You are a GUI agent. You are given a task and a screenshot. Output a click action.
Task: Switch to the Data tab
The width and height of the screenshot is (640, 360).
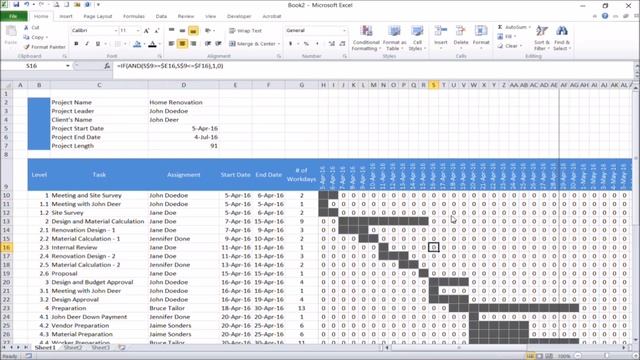[161, 16]
